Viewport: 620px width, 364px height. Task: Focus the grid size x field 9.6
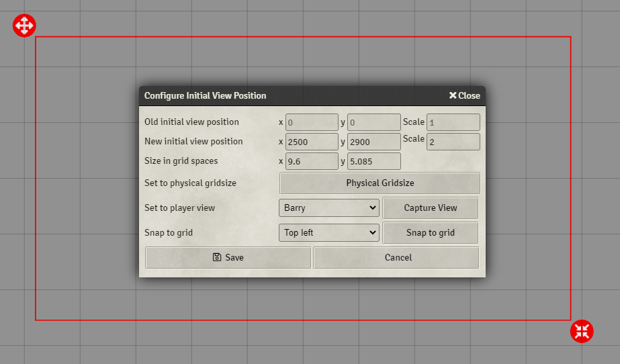click(312, 161)
